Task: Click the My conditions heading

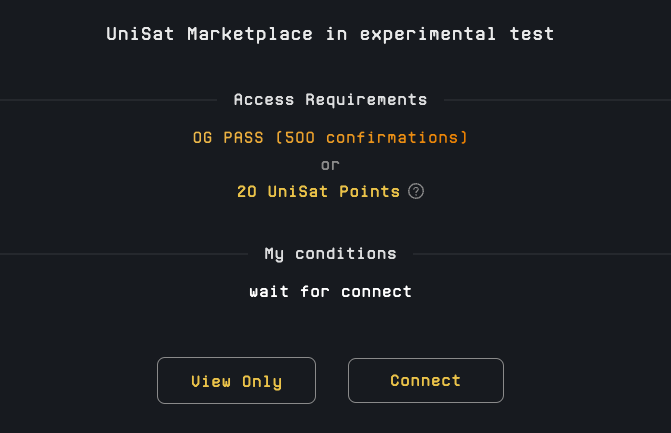Action: tap(330, 254)
